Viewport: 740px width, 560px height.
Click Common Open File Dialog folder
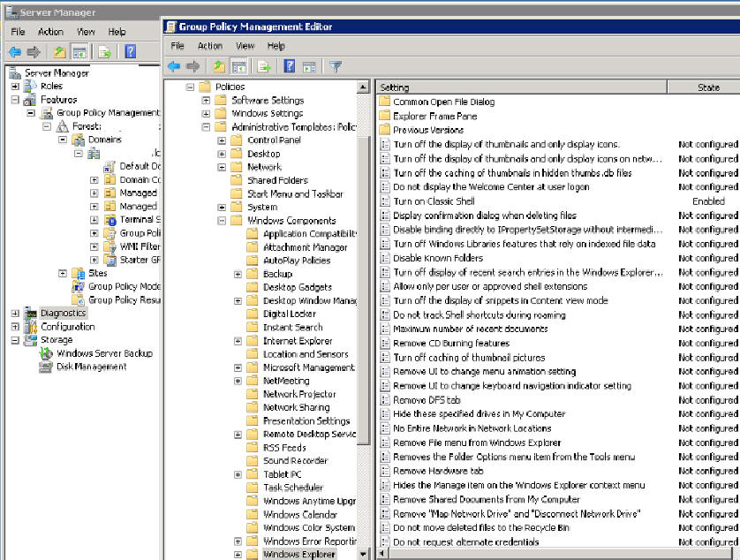tap(443, 102)
